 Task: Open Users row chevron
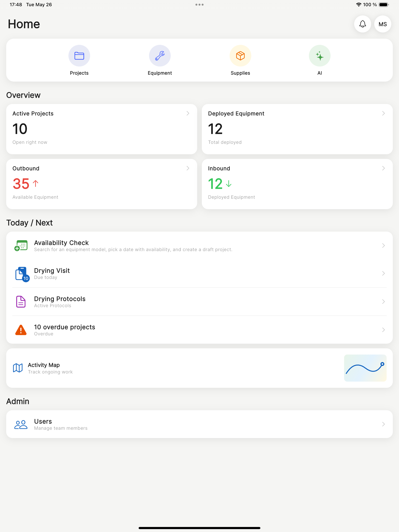tap(383, 424)
